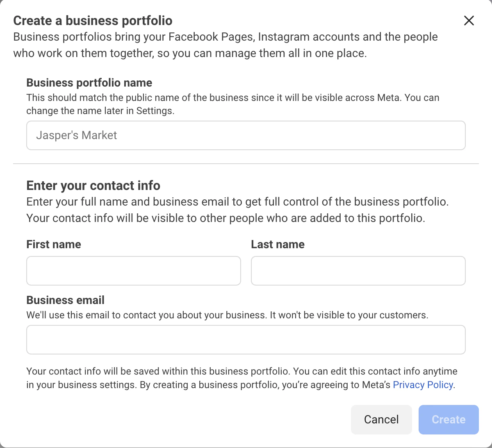Click the Business email label
The height and width of the screenshot is (448, 492).
(65, 300)
